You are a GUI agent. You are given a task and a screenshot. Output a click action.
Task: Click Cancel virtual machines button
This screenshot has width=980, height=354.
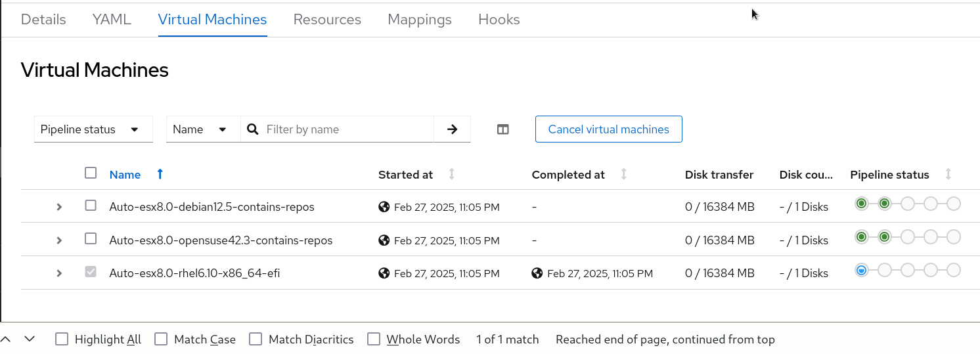click(608, 129)
